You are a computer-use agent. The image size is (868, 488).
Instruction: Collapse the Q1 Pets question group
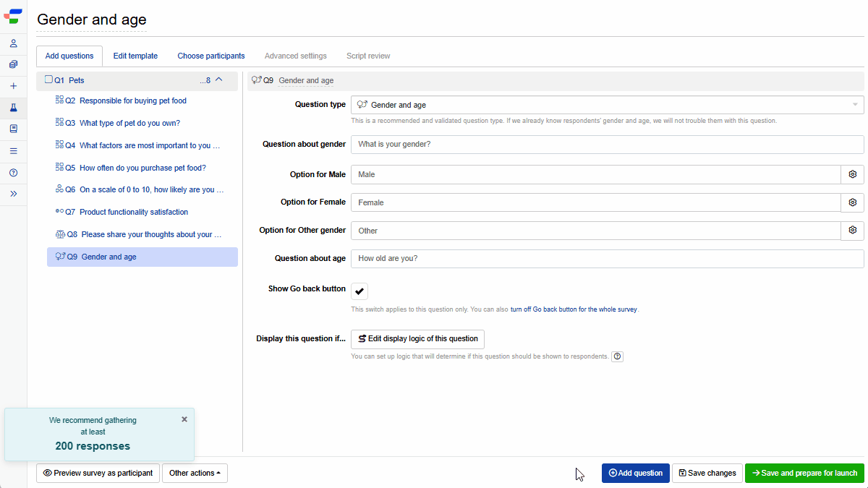point(219,80)
